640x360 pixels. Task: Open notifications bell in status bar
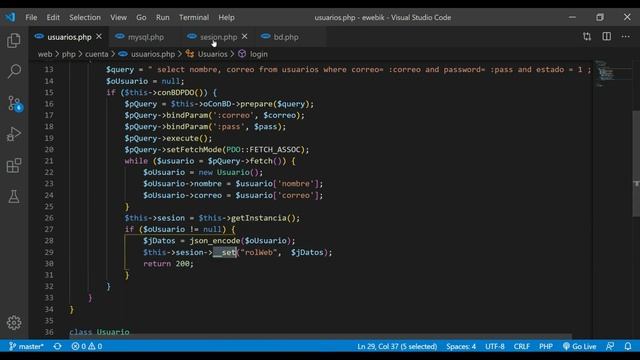coord(628,347)
